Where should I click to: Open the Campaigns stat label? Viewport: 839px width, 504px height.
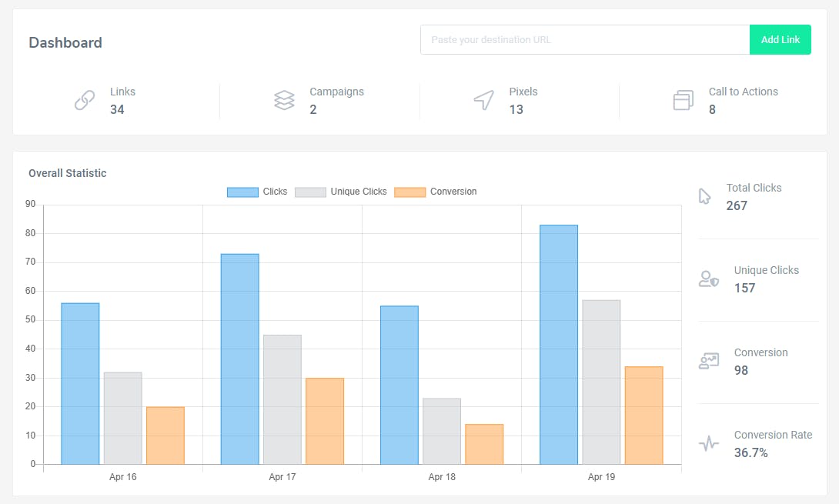(336, 92)
